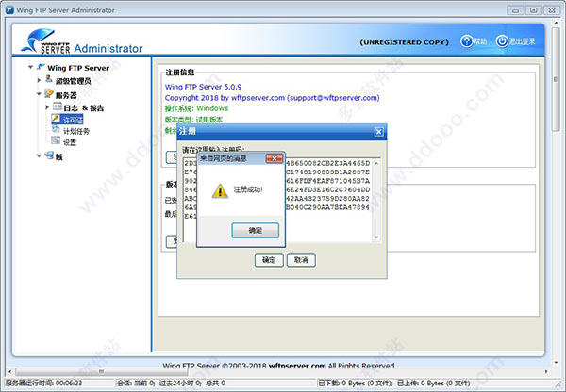
Task: Click the 许可证 key icon in tree
Action: tap(56, 118)
